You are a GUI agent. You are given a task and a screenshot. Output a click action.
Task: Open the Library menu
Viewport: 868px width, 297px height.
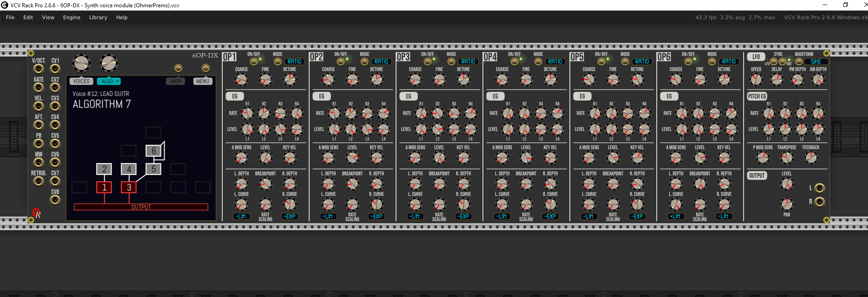tap(98, 17)
